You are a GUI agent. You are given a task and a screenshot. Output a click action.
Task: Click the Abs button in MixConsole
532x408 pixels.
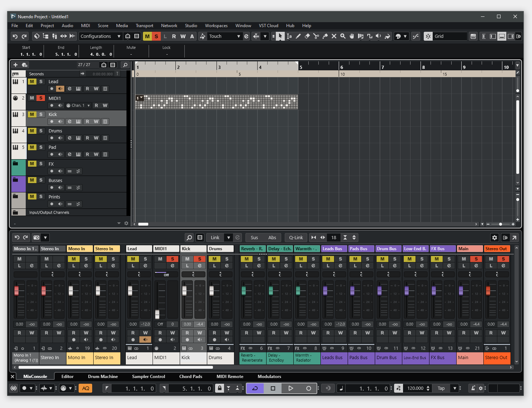272,237
